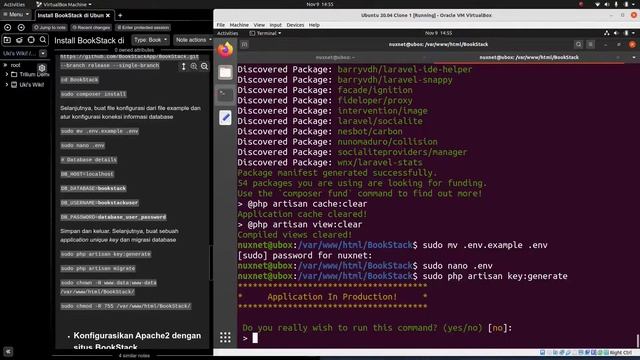This screenshot has width=640, height=360.
Task: Click the terminal scrollbar handle
Action: pyautogui.click(x=638, y=340)
